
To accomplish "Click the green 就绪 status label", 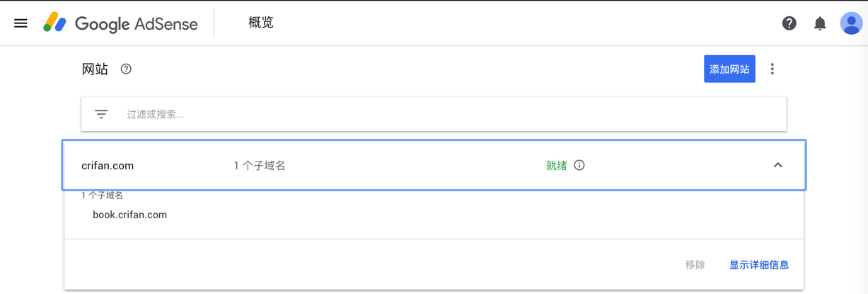I will (557, 166).
